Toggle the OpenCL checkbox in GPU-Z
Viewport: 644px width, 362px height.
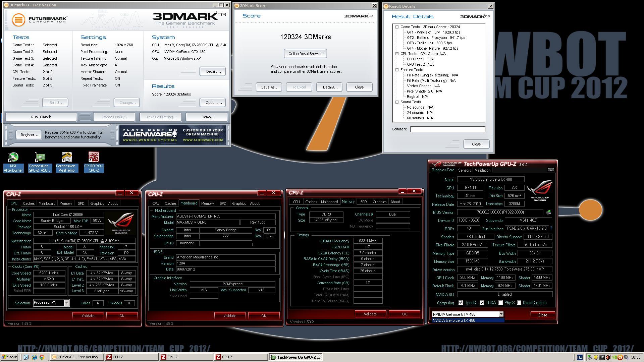[x=461, y=303]
